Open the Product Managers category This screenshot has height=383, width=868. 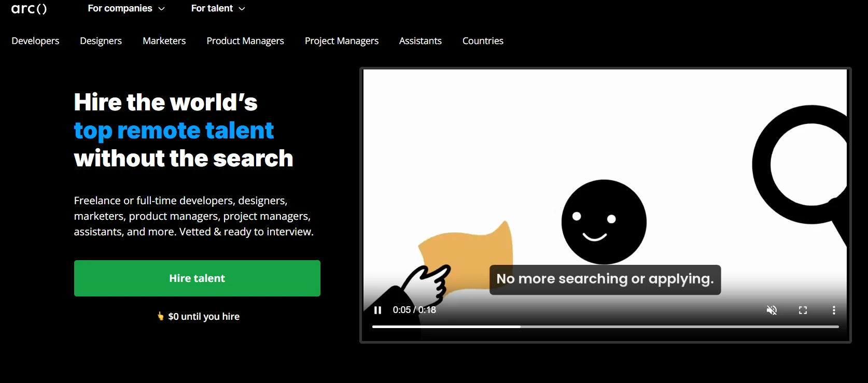tap(245, 40)
